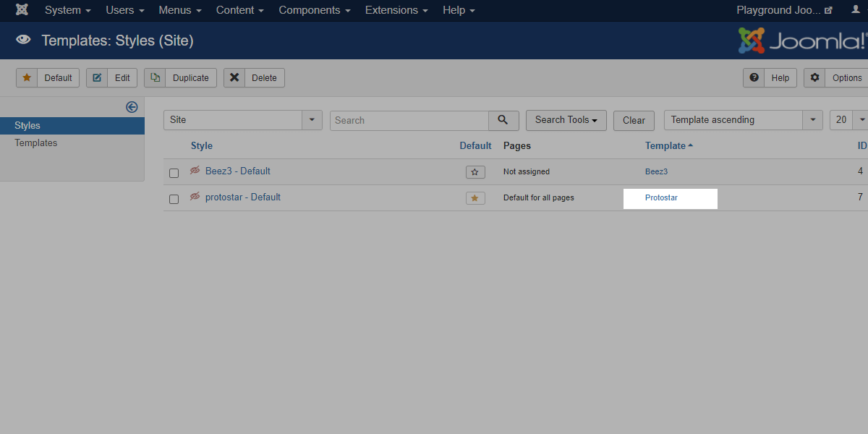
Task: Click the Default star toolbar button
Action: pos(48,77)
